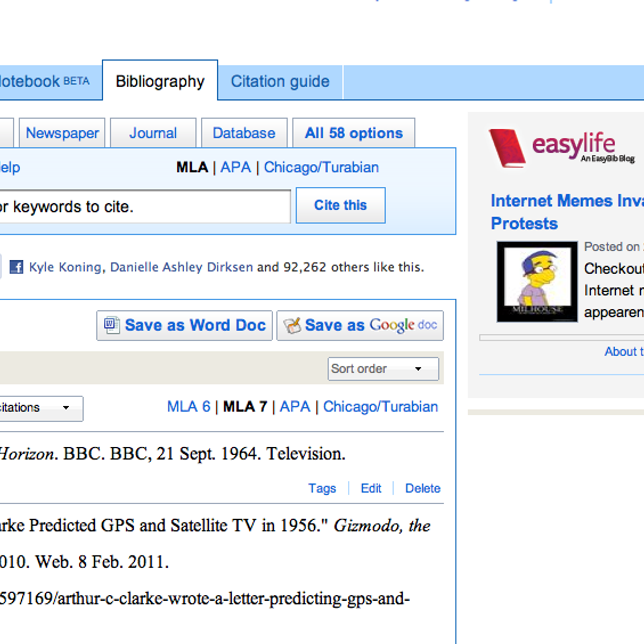Select the Journal source tab

(x=153, y=133)
